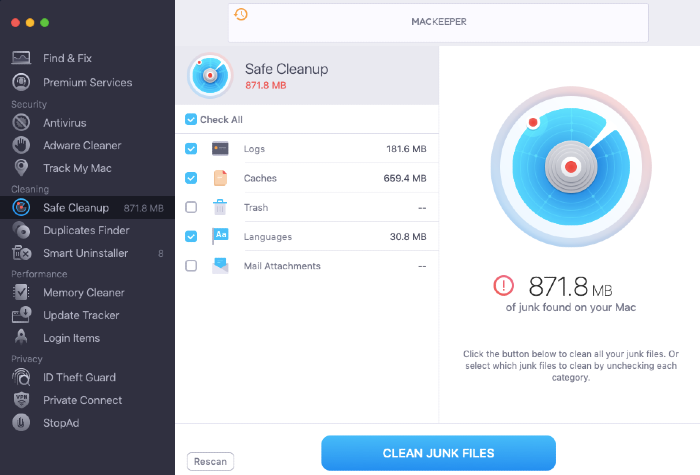This screenshot has width=700, height=475.
Task: Click the Find & Fix laptop icon
Action: point(21,58)
